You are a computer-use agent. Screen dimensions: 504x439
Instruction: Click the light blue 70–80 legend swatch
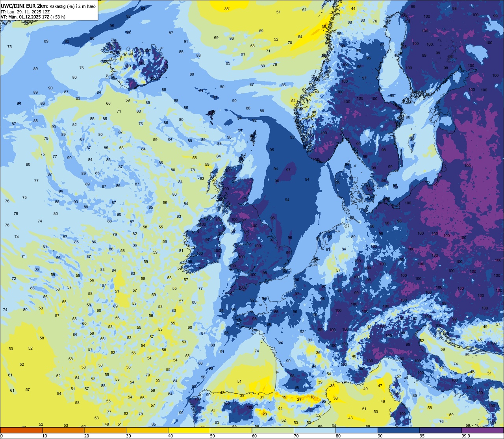click(315, 430)
